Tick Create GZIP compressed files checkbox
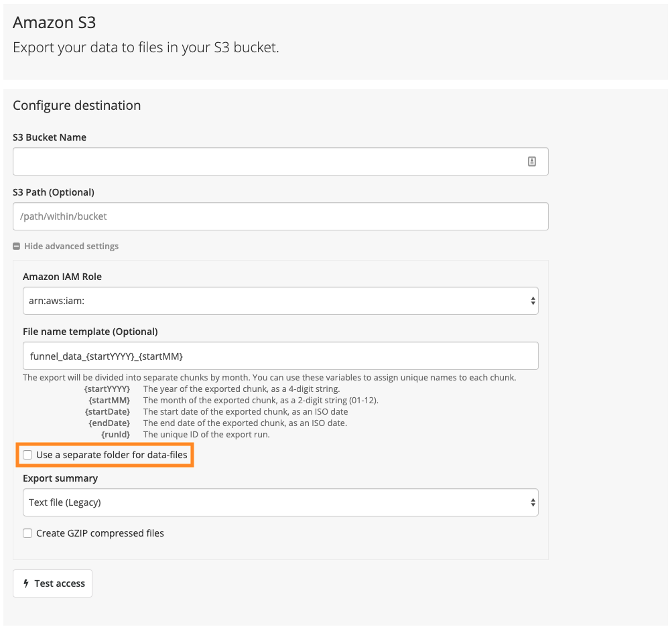Viewport: 672px width, 629px height. (27, 533)
